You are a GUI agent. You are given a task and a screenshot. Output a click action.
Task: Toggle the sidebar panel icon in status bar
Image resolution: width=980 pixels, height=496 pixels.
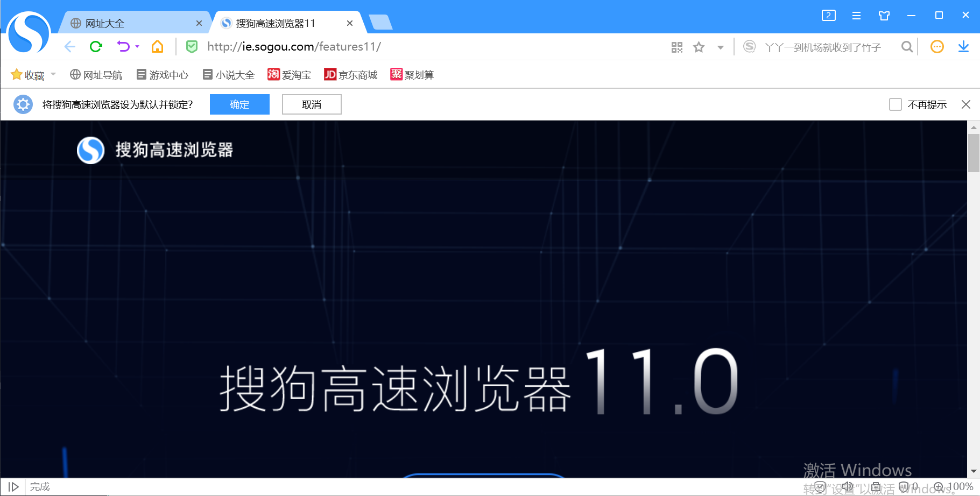13,487
